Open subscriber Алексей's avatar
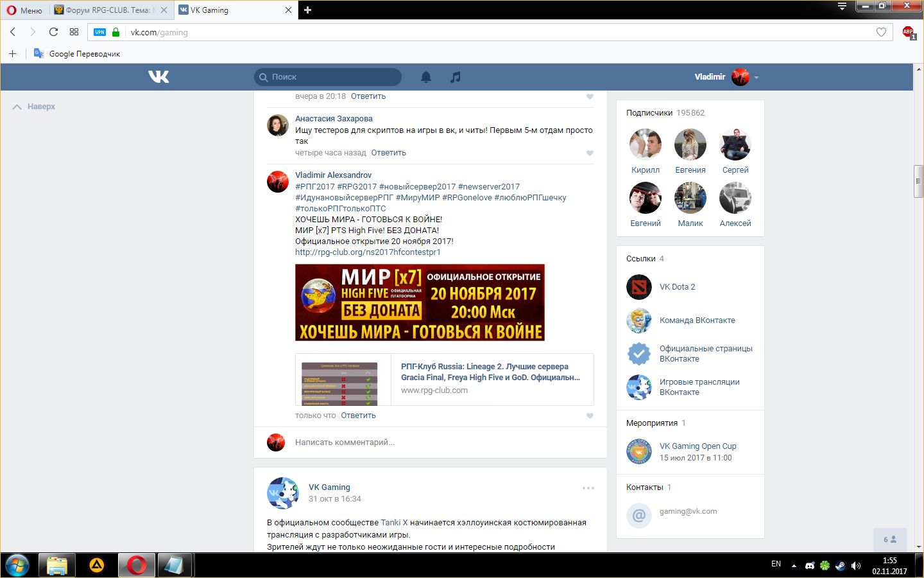The width and height of the screenshot is (924, 578). point(735,197)
